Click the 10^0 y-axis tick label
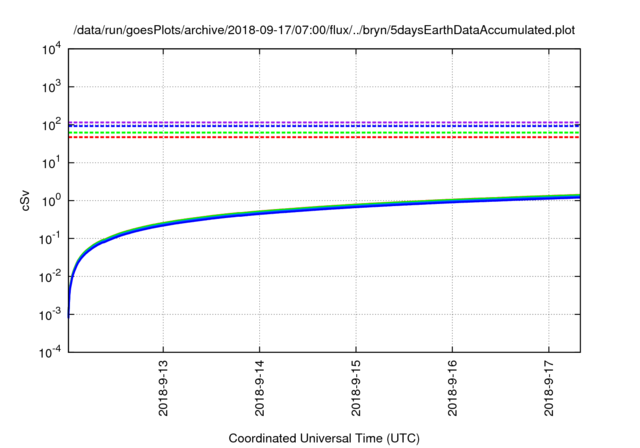Screen dimensions: 640x448 [x=50, y=200]
